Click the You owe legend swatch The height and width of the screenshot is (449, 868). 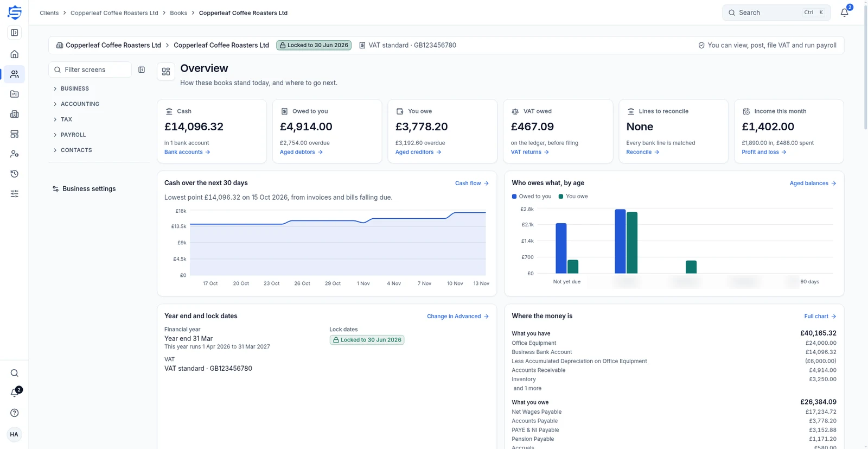pos(561,197)
